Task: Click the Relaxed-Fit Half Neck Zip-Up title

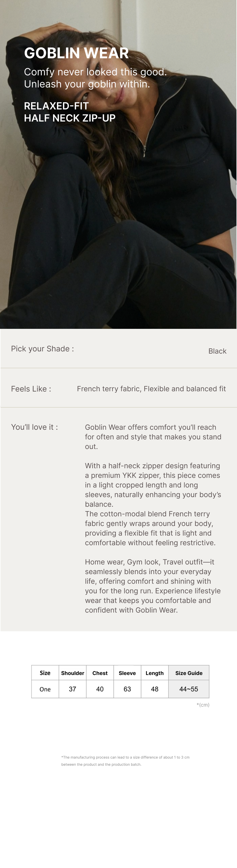Action: click(70, 112)
